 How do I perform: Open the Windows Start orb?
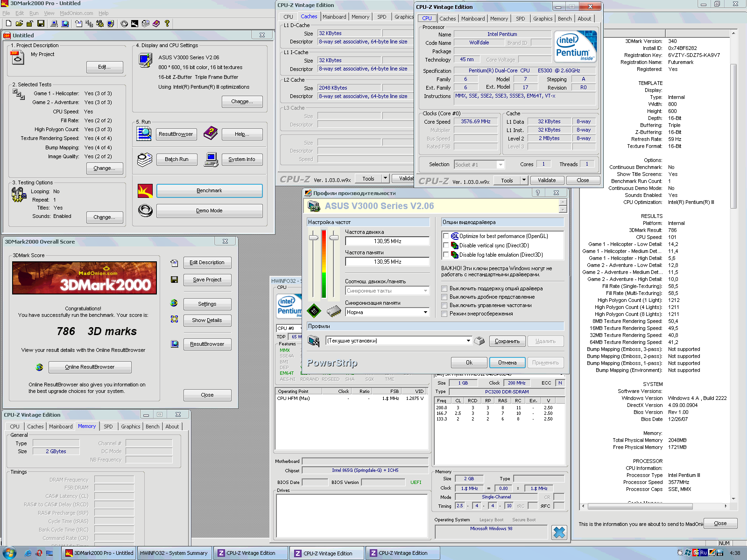point(9,553)
